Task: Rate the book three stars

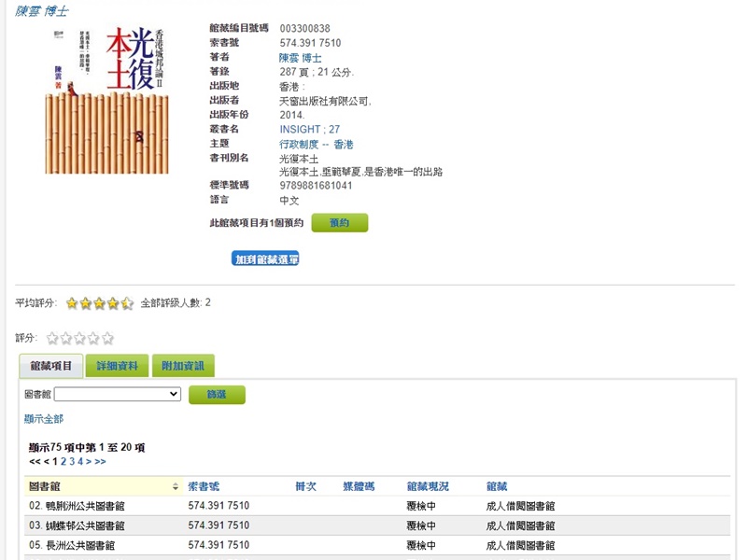Action: click(79, 338)
